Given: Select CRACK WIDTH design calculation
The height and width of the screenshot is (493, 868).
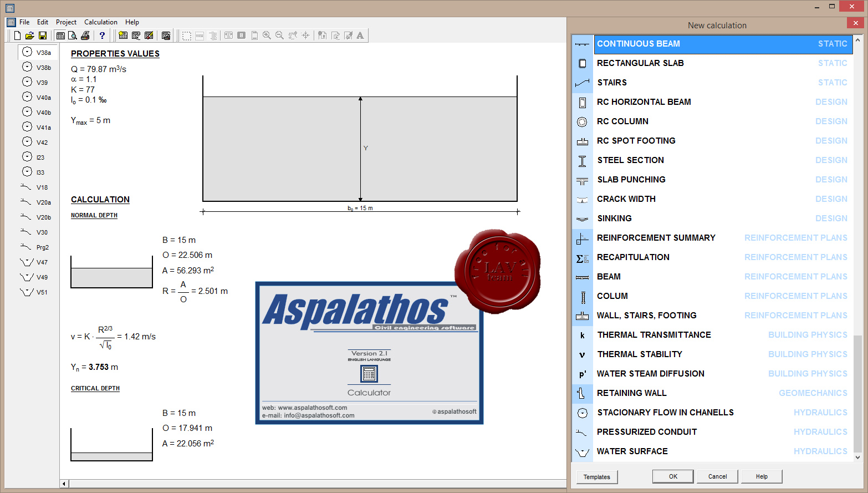Looking at the screenshot, I should tap(712, 199).
